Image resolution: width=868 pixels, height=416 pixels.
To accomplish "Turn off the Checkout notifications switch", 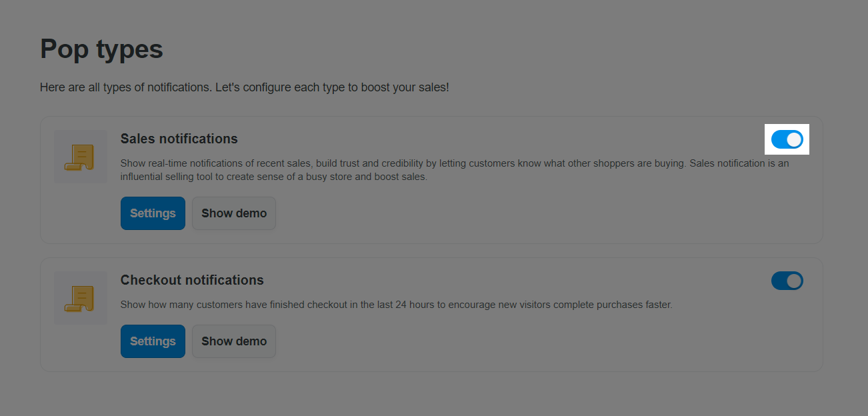I will pos(787,281).
